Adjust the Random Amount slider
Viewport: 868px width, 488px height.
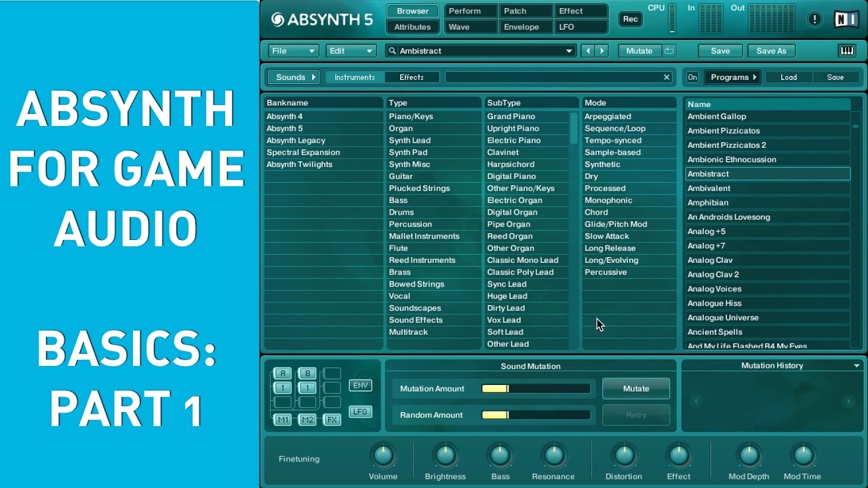point(536,415)
